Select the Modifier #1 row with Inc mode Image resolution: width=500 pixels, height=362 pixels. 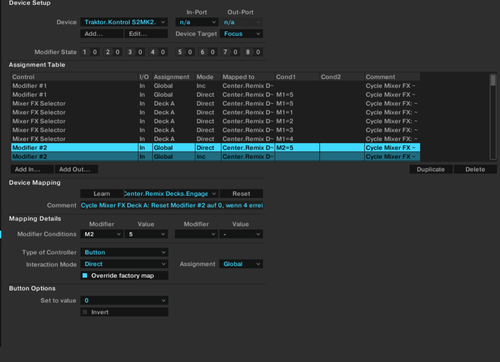pyautogui.click(x=215, y=86)
